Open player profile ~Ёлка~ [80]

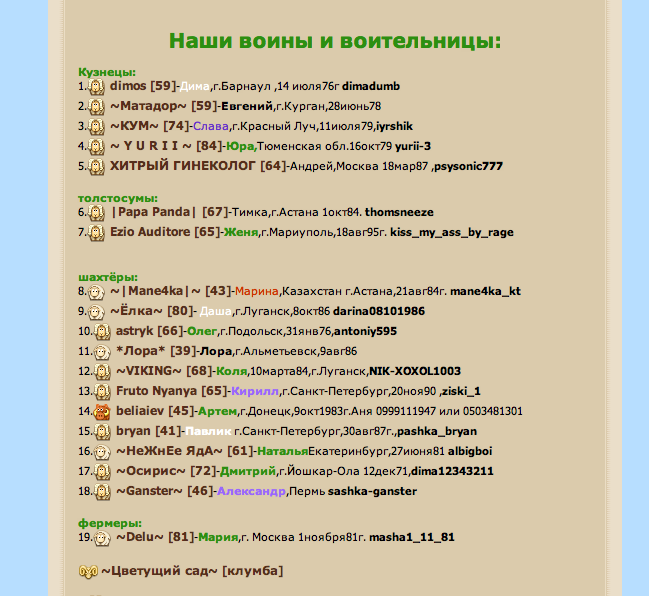(151, 311)
